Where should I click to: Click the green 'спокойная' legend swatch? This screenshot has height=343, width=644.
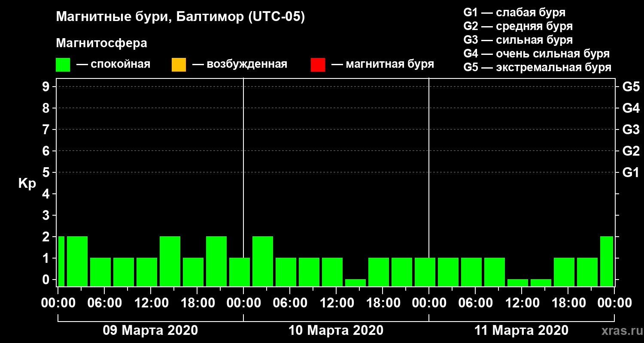pos(63,65)
